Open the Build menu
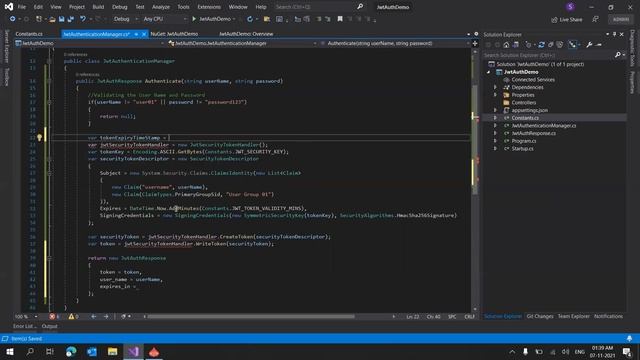The width and height of the screenshot is (640, 360). pyautogui.click(x=98, y=7)
